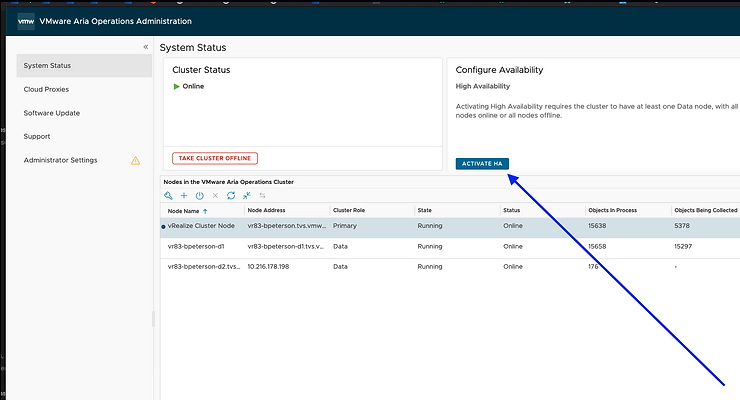Click the 15638 objects in process value
The height and width of the screenshot is (400, 740).
(x=597, y=226)
